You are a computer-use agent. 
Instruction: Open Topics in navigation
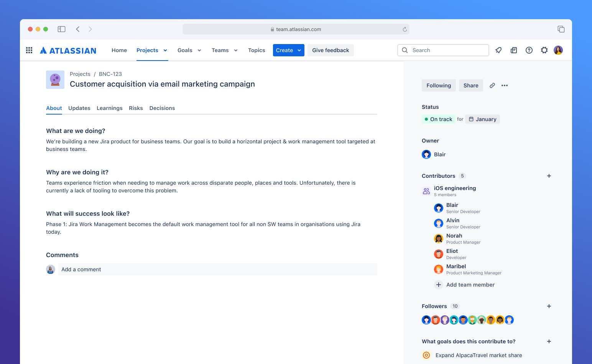click(x=257, y=50)
